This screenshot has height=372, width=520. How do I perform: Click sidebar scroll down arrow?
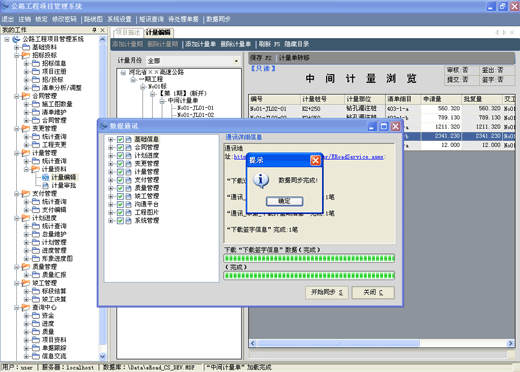(102, 356)
